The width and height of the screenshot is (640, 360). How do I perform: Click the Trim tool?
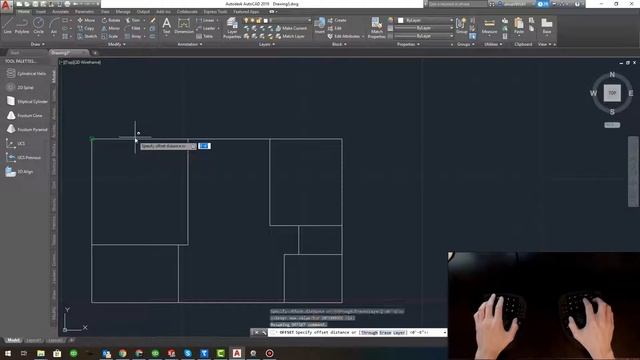133,20
